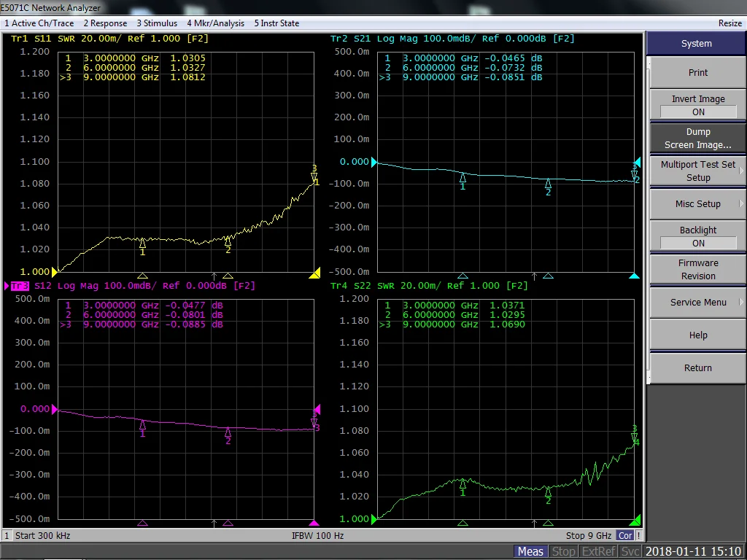747x560 pixels.
Task: Select marker 1 triangle on green S22 trace
Action: point(462,484)
